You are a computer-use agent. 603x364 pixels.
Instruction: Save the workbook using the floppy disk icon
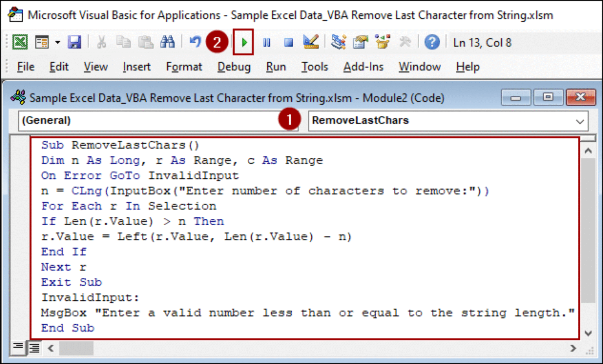75,42
